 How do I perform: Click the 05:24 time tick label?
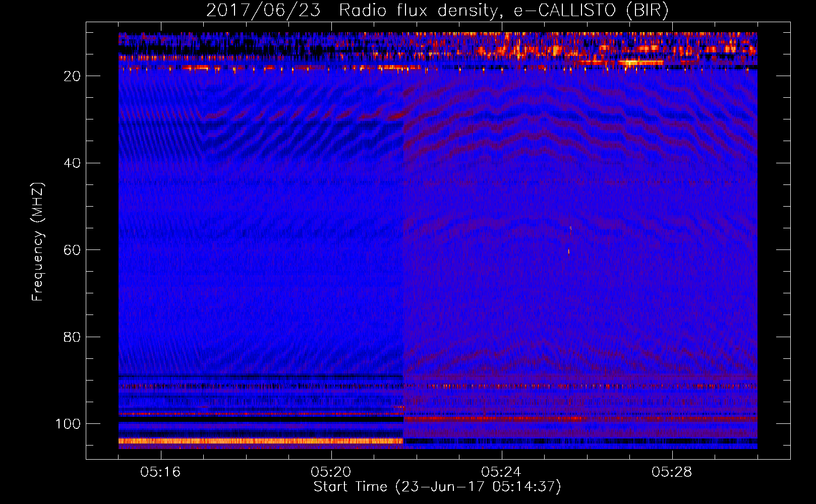pyautogui.click(x=501, y=472)
